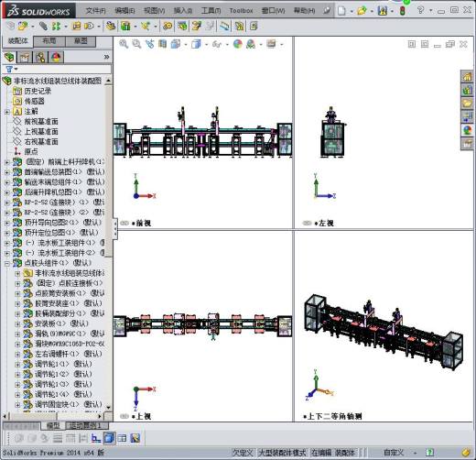Open the DisplayManager color ball tab
The image size is (476, 460).
coord(56,57)
